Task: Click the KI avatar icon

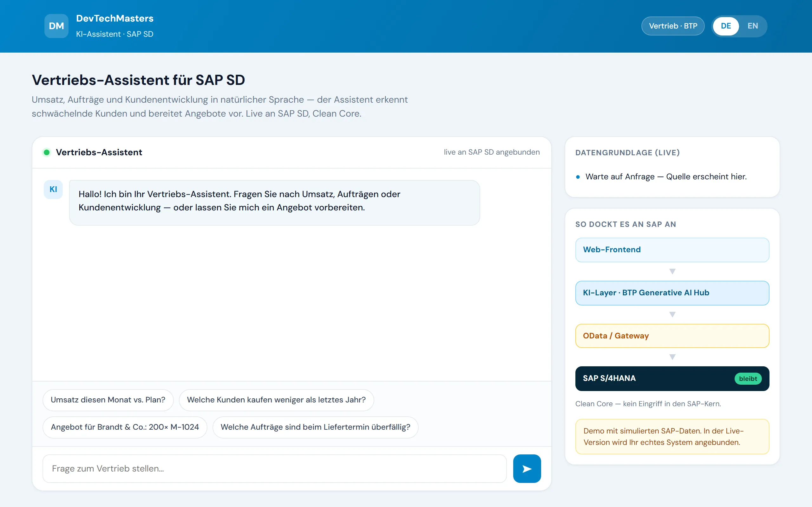Action: click(53, 189)
